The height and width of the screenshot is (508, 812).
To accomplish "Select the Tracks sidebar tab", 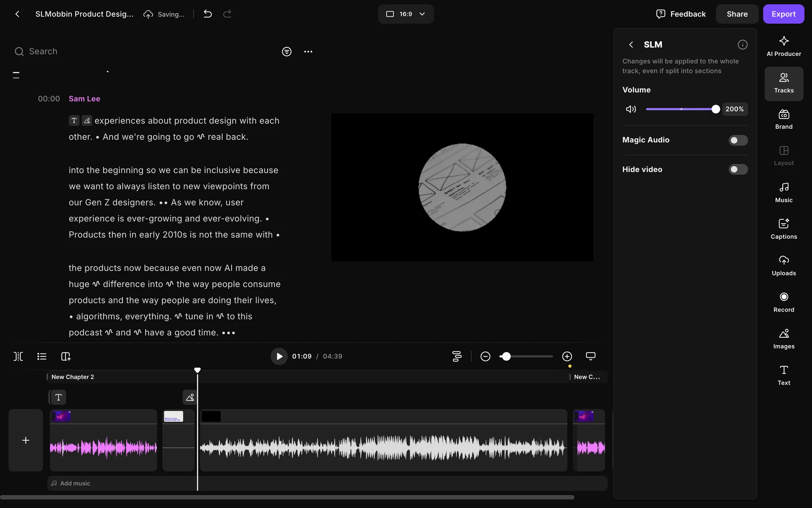I will pyautogui.click(x=783, y=83).
